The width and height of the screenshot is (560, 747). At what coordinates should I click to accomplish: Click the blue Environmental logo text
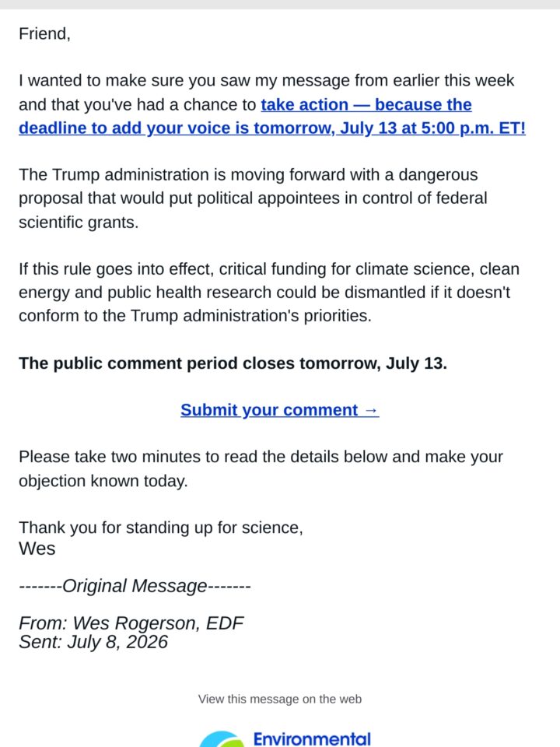312,739
